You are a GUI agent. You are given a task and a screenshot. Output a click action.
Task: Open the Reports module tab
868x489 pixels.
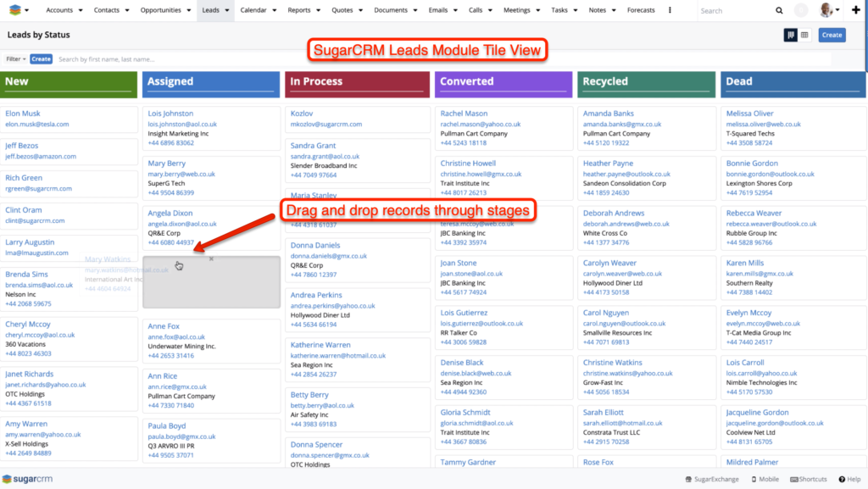[x=299, y=10]
